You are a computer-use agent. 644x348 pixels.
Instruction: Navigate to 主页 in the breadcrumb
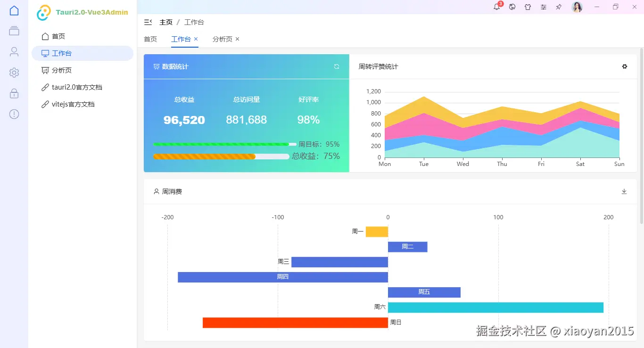[x=166, y=22]
